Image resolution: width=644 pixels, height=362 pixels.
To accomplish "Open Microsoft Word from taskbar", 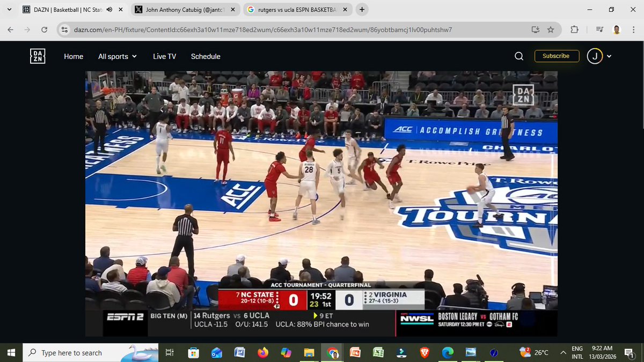I will tap(239, 352).
